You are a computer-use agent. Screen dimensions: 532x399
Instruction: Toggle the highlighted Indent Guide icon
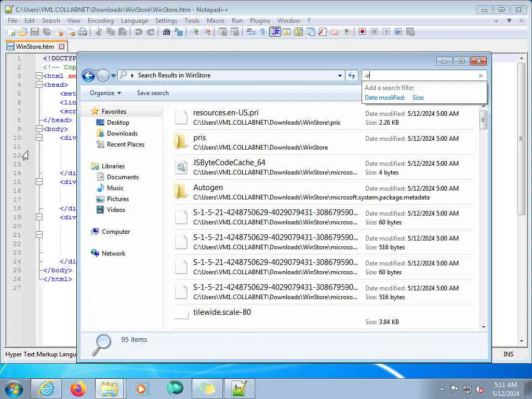(x=275, y=32)
